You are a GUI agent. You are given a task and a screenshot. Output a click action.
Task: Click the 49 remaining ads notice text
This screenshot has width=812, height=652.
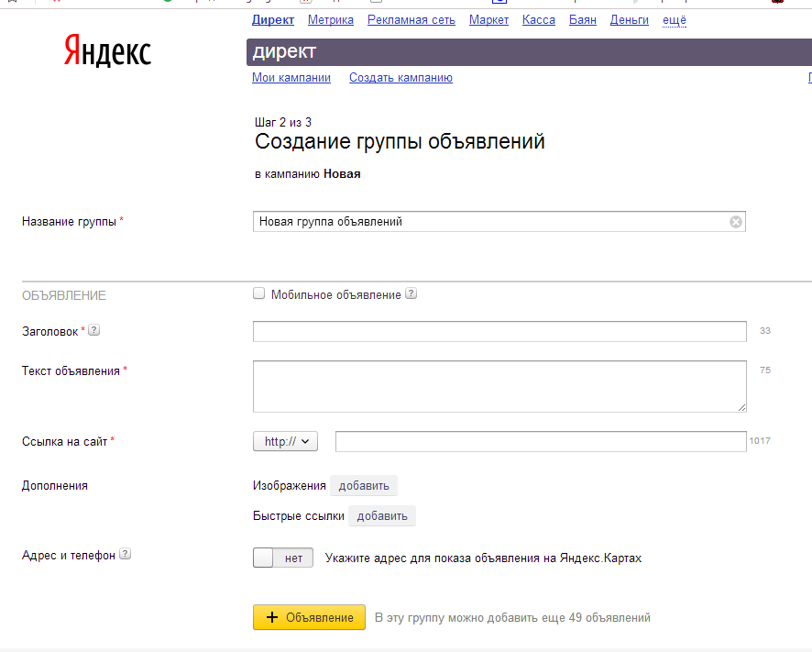[512, 618]
